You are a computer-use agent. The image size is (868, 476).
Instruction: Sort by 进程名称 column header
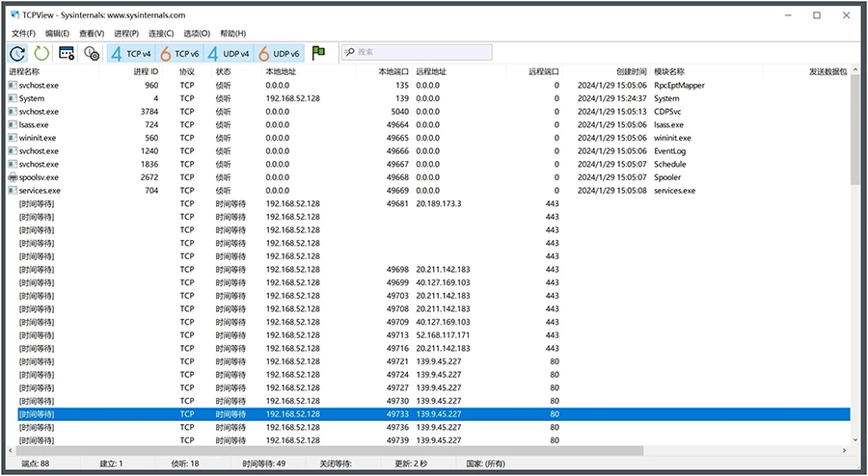(x=25, y=71)
